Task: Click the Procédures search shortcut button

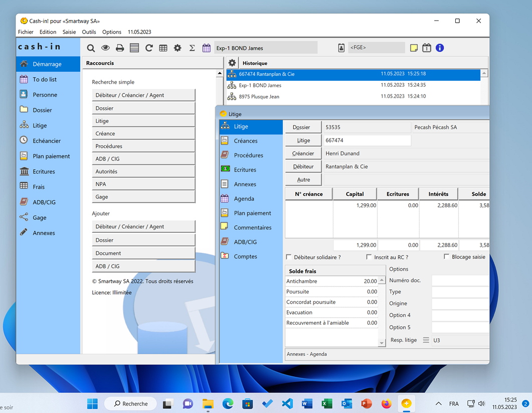Action: point(143,146)
